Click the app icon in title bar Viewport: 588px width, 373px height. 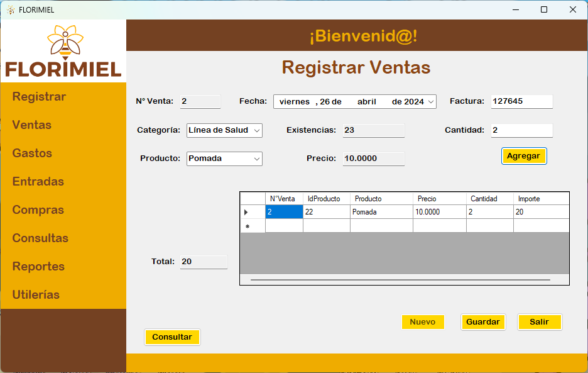[x=10, y=9]
